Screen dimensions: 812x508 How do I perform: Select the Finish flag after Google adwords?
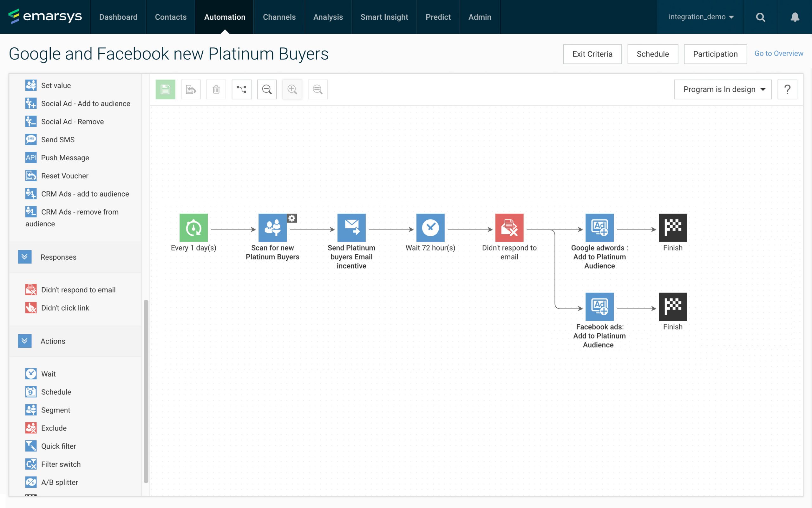pyautogui.click(x=673, y=227)
